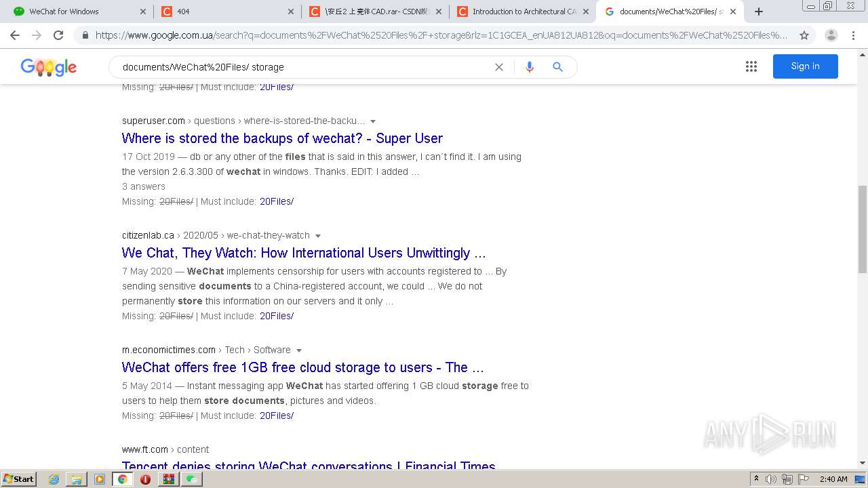Open WeChat from the taskbar
Viewport: 868px width, 488px height.
tap(191, 479)
